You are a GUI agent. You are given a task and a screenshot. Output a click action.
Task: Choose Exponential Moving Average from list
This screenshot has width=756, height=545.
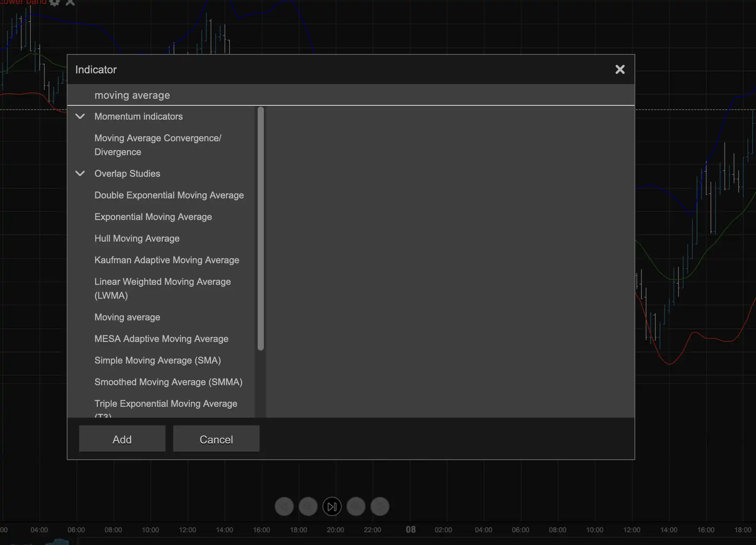[153, 217]
